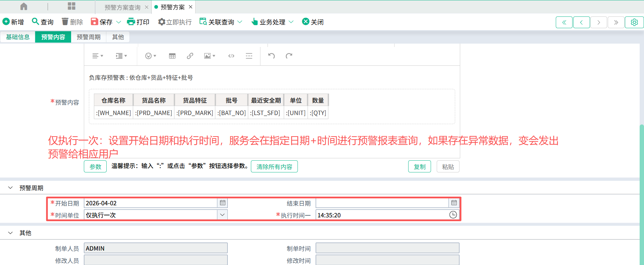Switch to the 基础信息 tab
Image resolution: width=644 pixels, height=265 pixels.
(18, 37)
